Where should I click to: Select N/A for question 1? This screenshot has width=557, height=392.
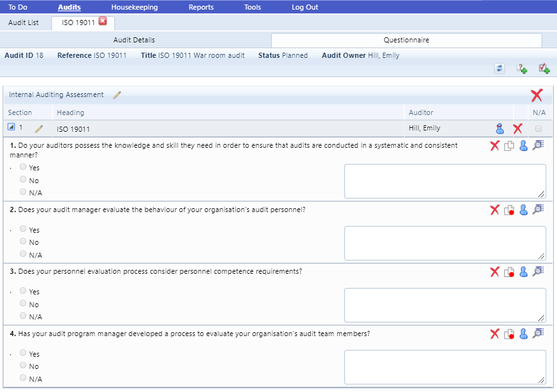[x=23, y=192]
